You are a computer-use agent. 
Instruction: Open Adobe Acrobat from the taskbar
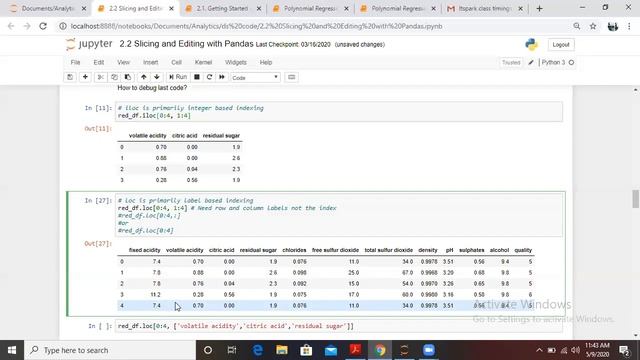click(x=355, y=350)
